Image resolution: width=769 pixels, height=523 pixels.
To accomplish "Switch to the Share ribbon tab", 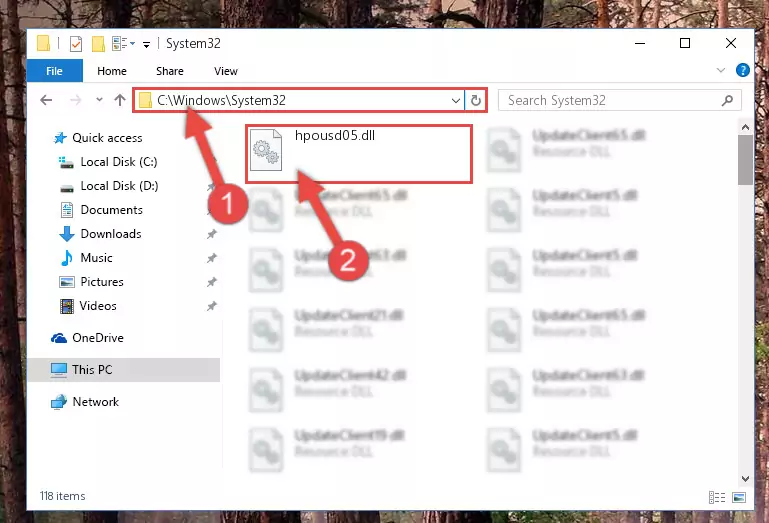I will pyautogui.click(x=170, y=71).
